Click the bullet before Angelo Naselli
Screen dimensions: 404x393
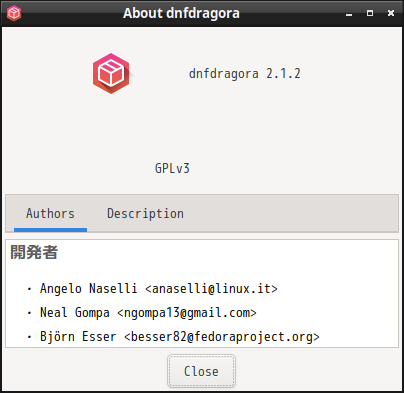point(29,289)
